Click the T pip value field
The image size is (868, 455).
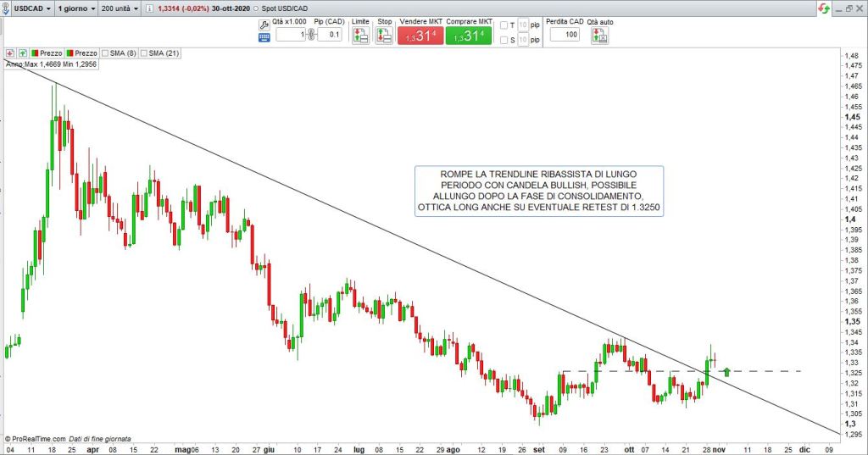point(523,25)
